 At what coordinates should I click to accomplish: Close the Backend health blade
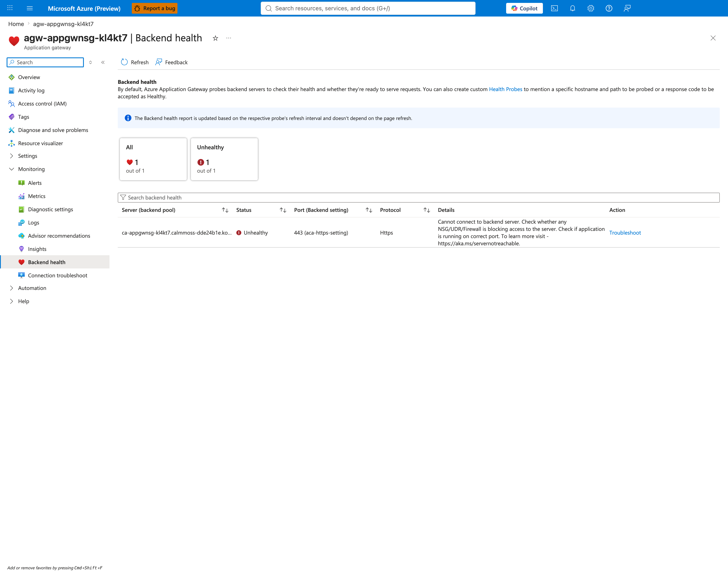(713, 38)
